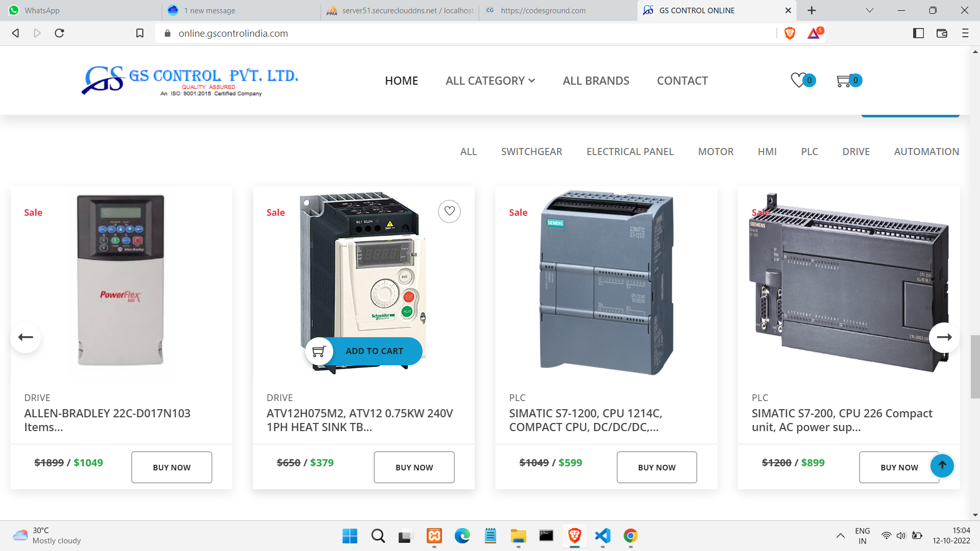980x551 pixels.
Task: Select the ALL product filter
Action: (469, 152)
